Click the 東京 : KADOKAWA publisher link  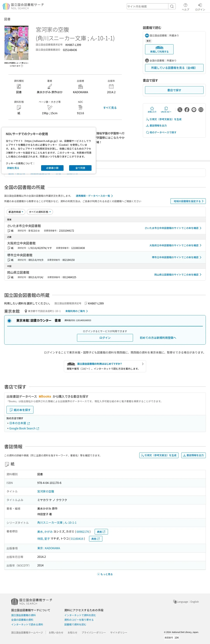coord(49,548)
